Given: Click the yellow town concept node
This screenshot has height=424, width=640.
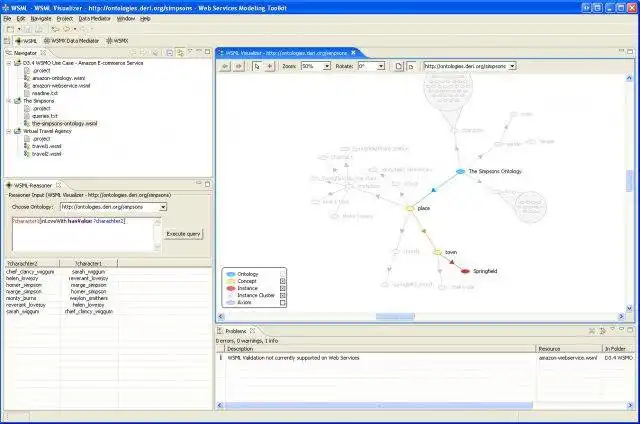Looking at the screenshot, I should (438, 252).
